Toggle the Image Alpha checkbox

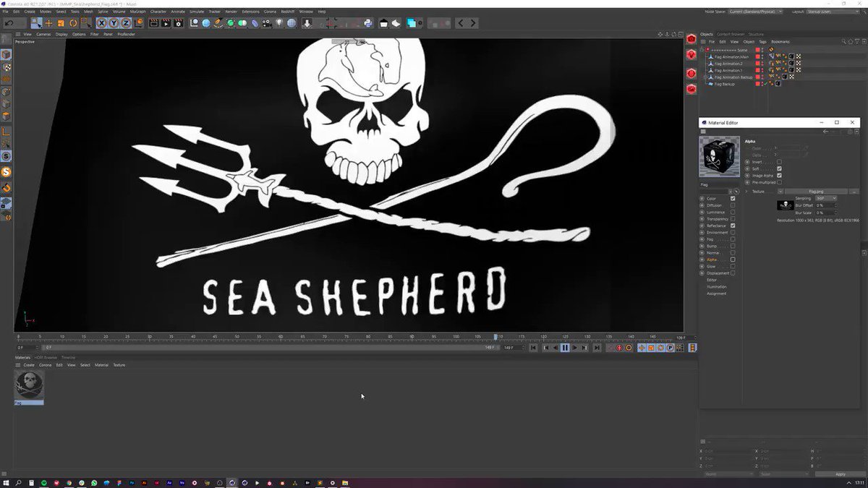(x=779, y=176)
